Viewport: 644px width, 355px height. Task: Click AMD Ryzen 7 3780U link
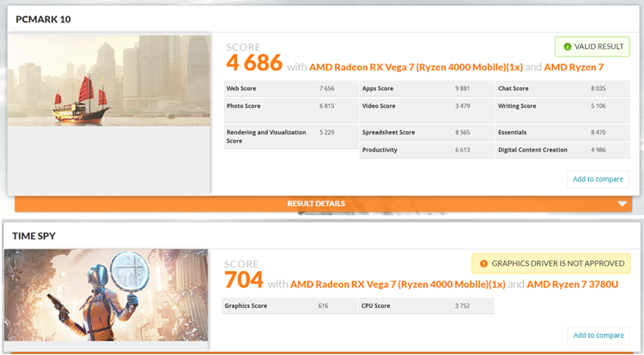tap(572, 284)
